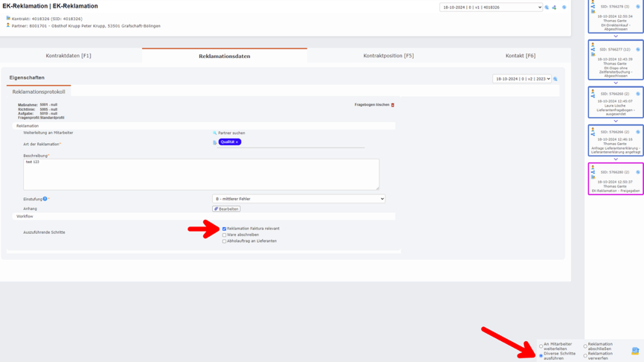The height and width of the screenshot is (362, 644).
Task: Click Partner suchen link
Action: (x=232, y=133)
